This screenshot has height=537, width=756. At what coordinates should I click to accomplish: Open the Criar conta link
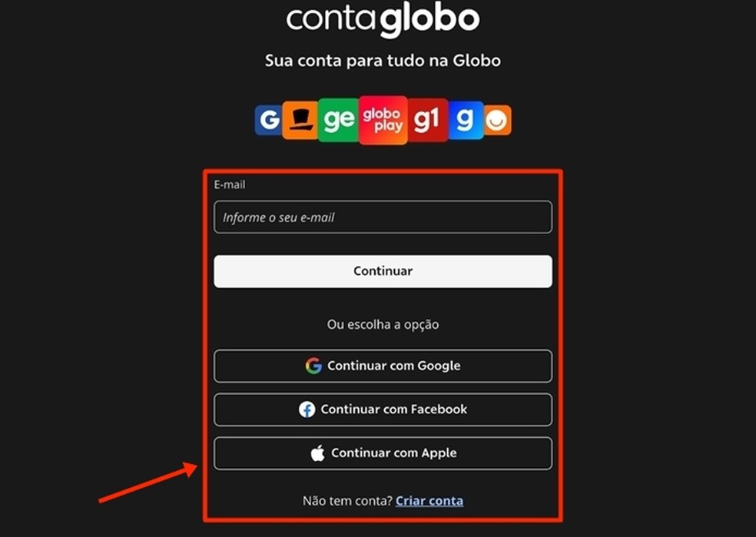429,501
